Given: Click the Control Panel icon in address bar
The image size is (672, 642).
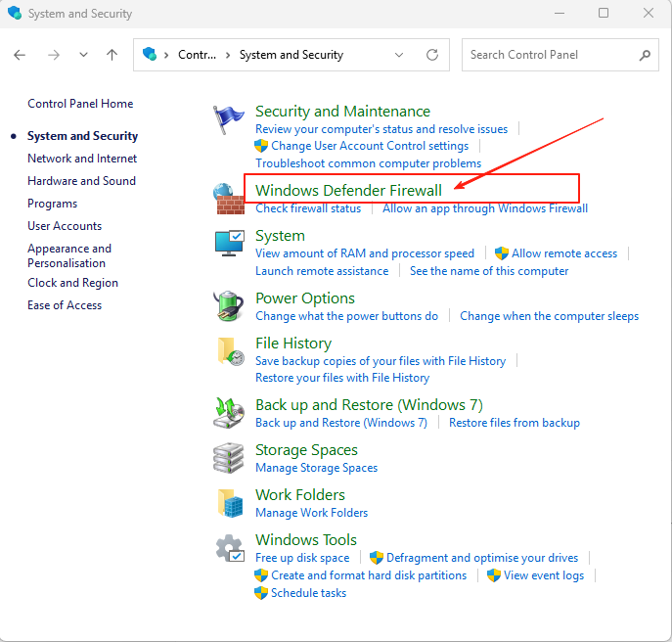Looking at the screenshot, I should 150,54.
